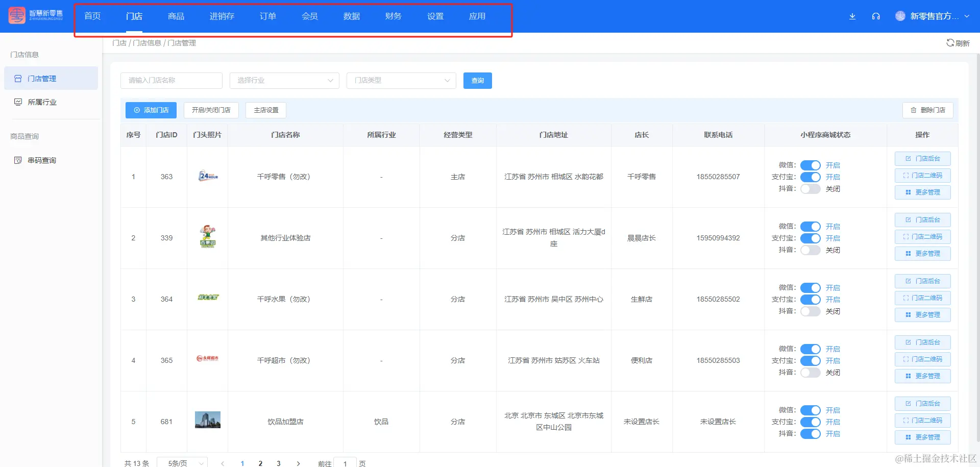The height and width of the screenshot is (467, 980).
Task: Toggle 微信 switch for store 681
Action: 811,410
